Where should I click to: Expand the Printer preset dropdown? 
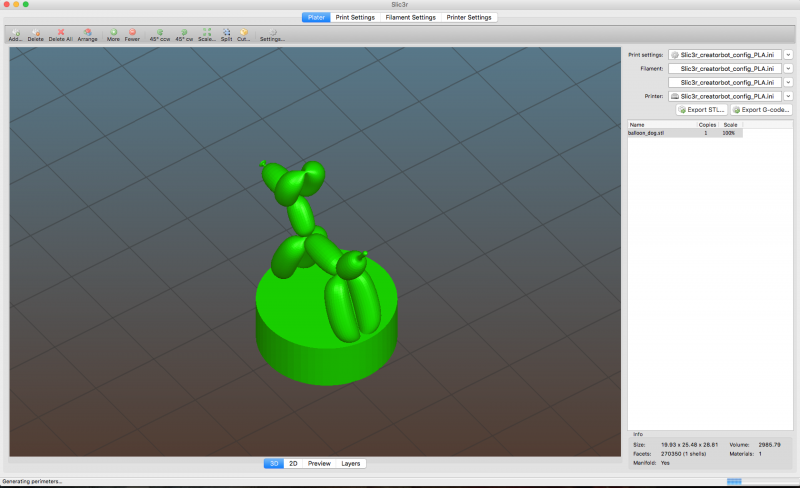pos(788,96)
